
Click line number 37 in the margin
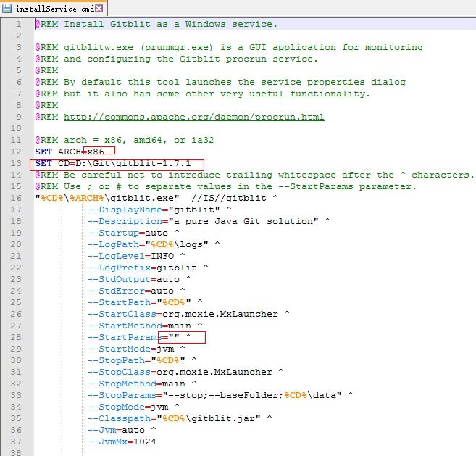[15, 442]
